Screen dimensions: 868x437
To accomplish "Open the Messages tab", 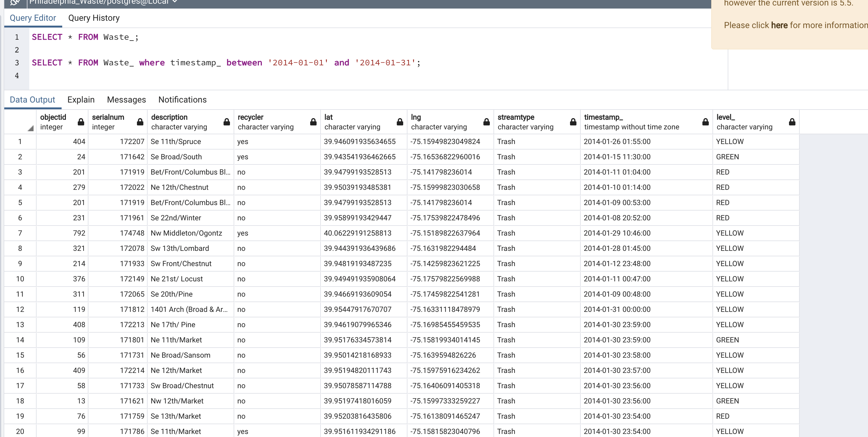I will [126, 99].
